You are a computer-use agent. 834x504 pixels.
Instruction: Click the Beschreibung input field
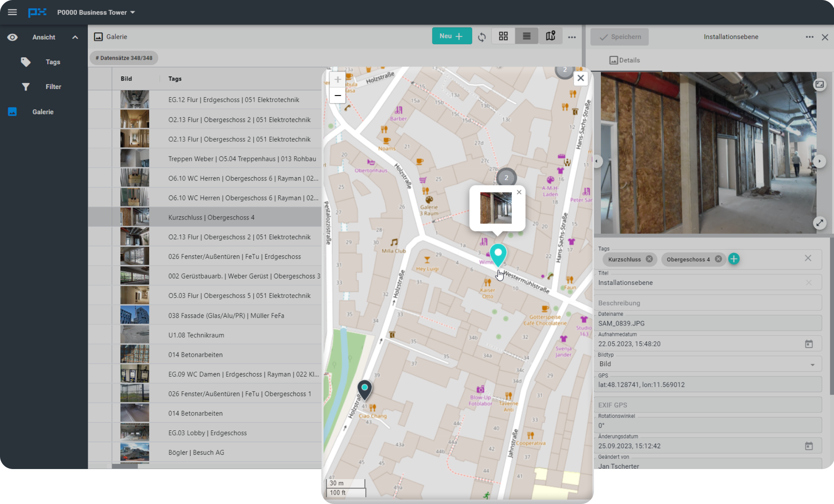708,303
